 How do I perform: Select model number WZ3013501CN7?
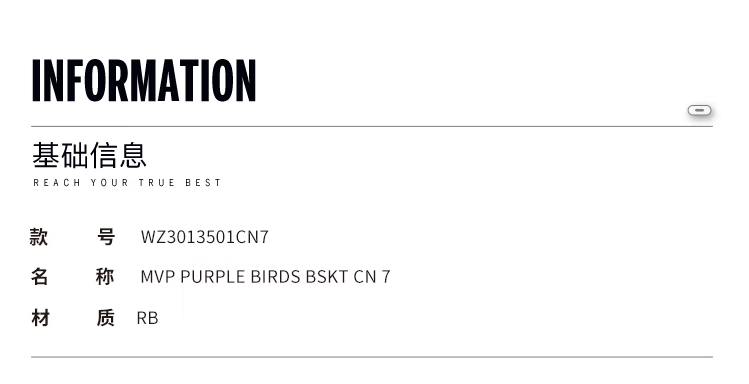point(205,237)
